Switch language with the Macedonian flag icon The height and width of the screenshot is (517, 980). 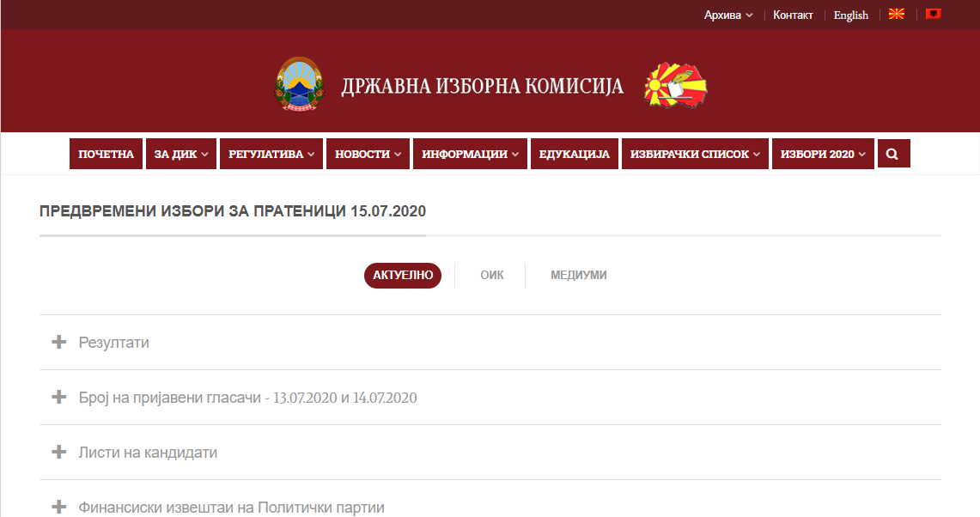coord(896,15)
